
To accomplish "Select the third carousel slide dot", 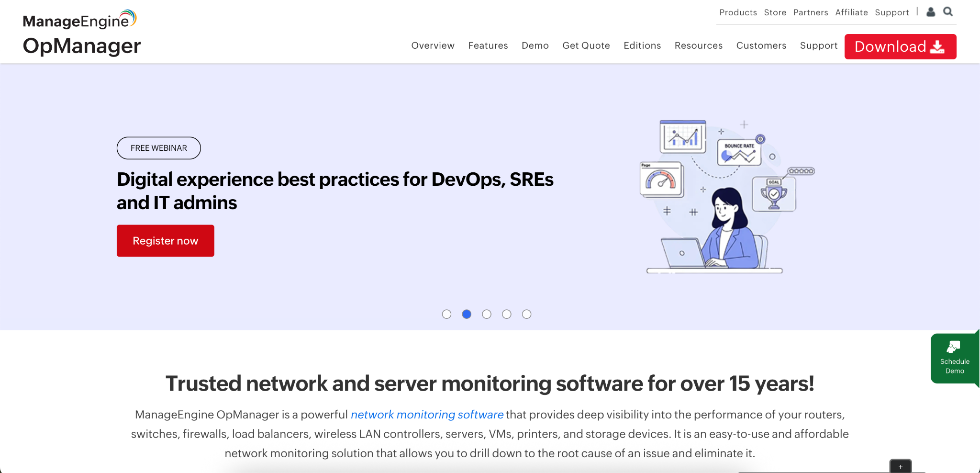I will [487, 314].
